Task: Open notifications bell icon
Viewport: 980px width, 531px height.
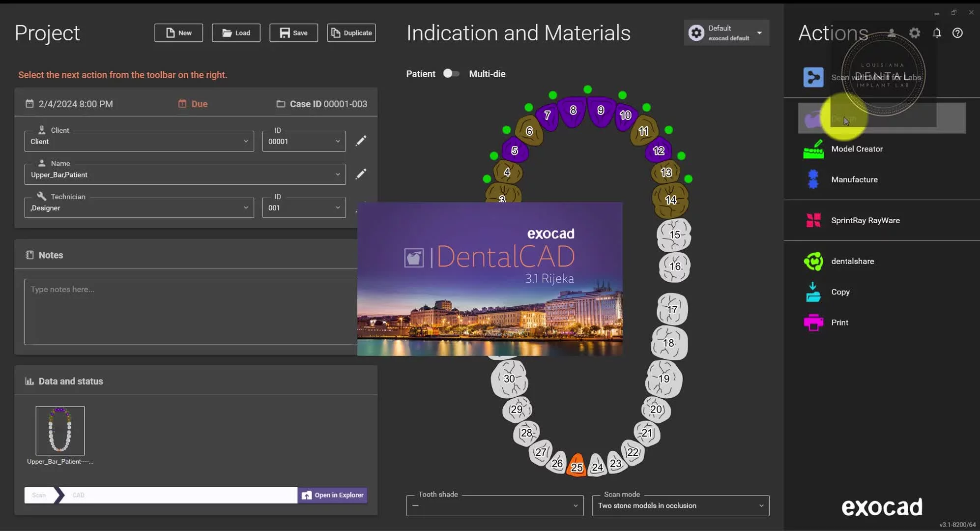Action: tap(937, 33)
